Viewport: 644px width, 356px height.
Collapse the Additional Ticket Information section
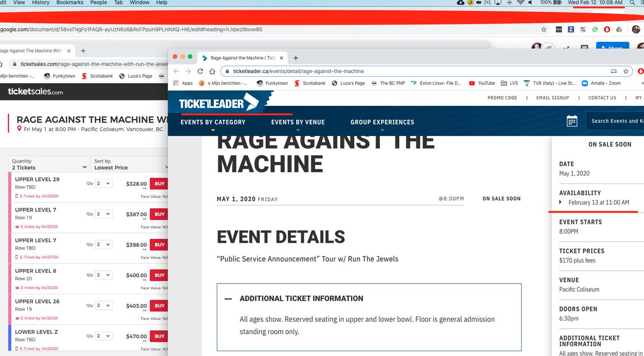(229, 299)
